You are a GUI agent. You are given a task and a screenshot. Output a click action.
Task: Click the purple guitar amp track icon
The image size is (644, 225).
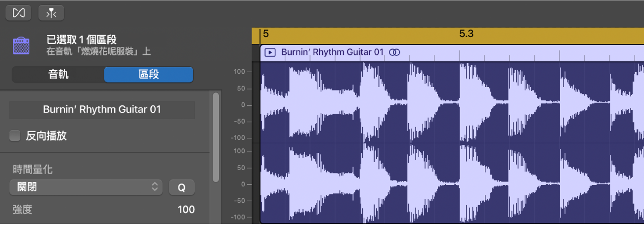click(21, 46)
